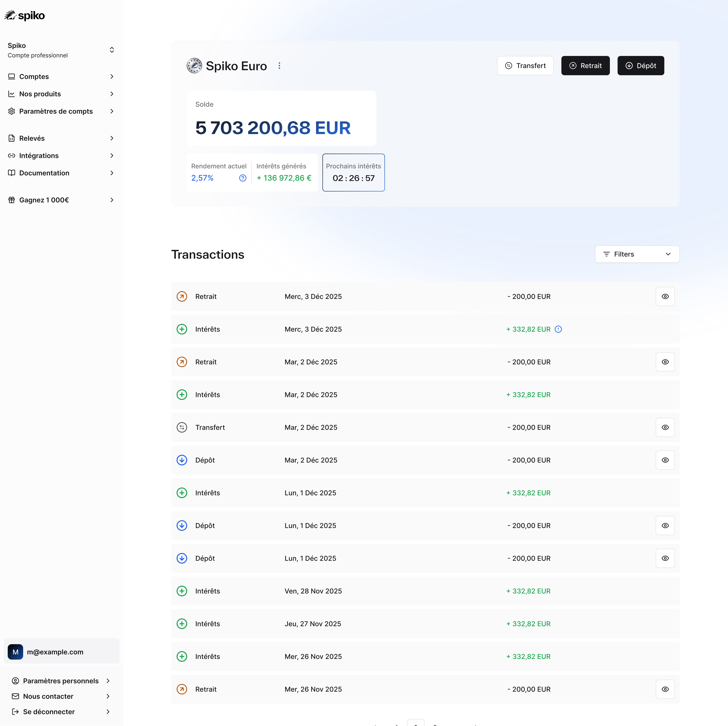Click the Intérêts plus icon on Jeu, 27 Nov row
728x726 pixels.
(x=182, y=624)
